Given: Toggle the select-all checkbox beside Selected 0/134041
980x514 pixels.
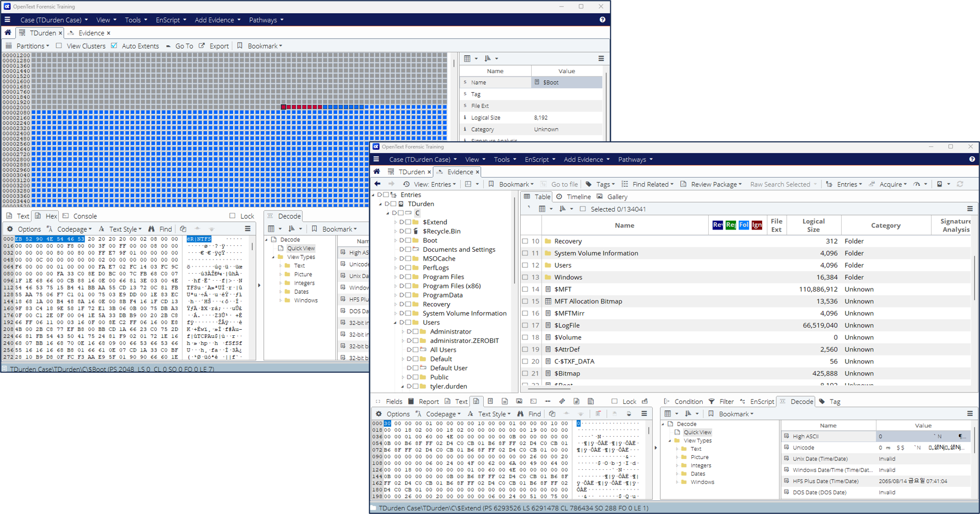Looking at the screenshot, I should [583, 209].
